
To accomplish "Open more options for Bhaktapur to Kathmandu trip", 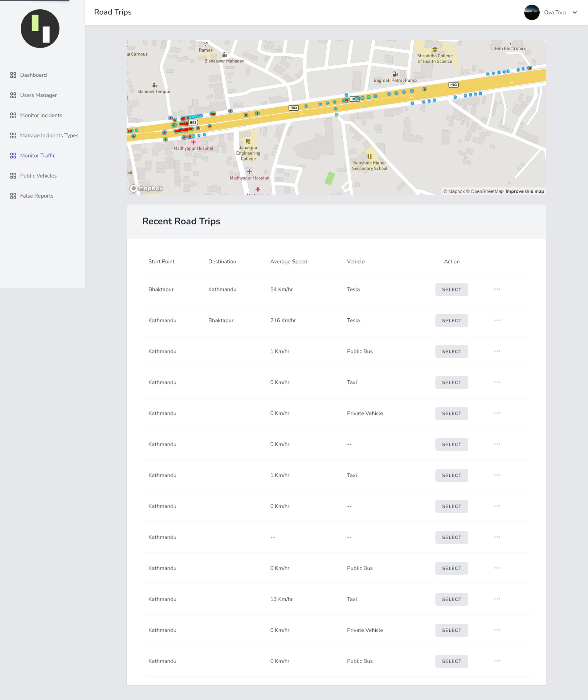I will tap(497, 289).
